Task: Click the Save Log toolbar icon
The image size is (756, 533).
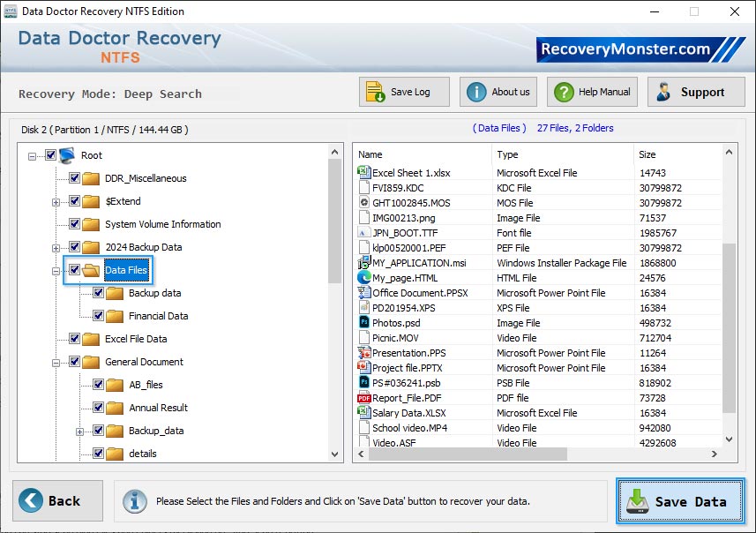Action: pyautogui.click(x=376, y=92)
